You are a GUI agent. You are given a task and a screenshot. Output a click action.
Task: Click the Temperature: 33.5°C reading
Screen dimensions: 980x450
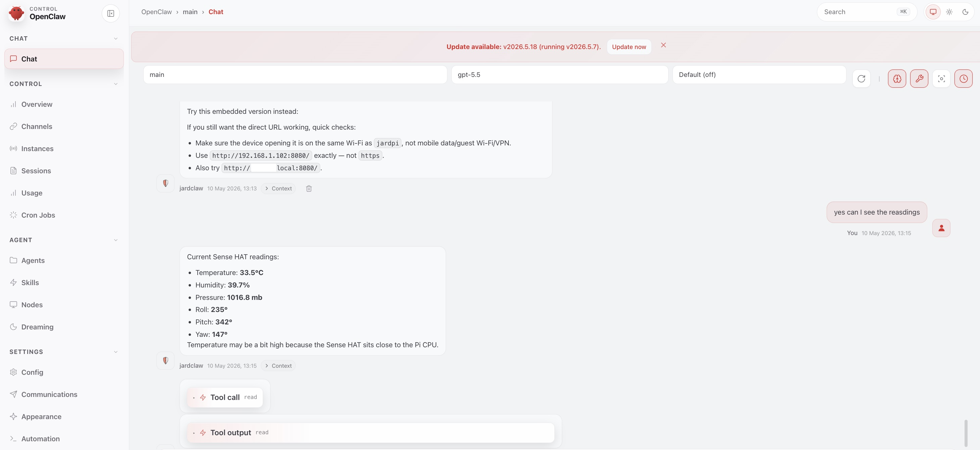tap(230, 273)
